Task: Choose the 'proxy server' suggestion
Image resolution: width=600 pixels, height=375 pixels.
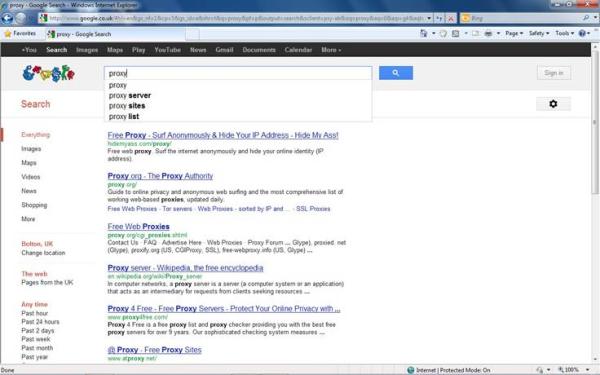Action: [x=238, y=95]
